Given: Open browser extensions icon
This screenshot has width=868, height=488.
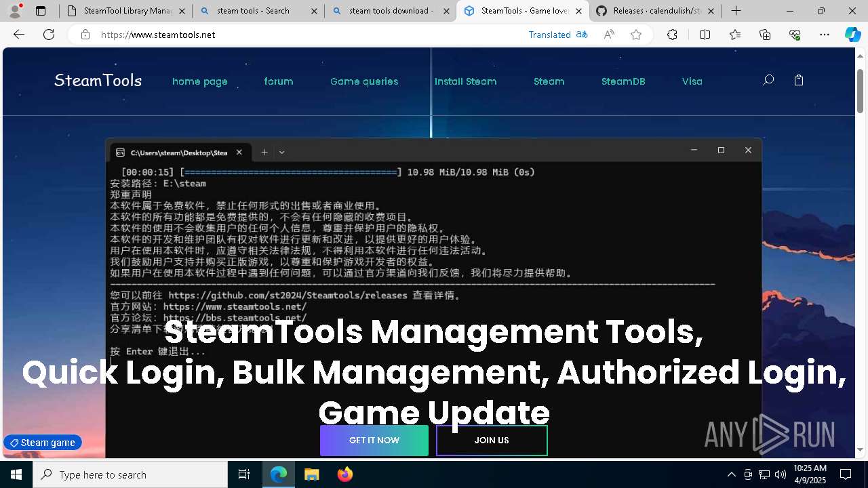Looking at the screenshot, I should click(x=672, y=35).
